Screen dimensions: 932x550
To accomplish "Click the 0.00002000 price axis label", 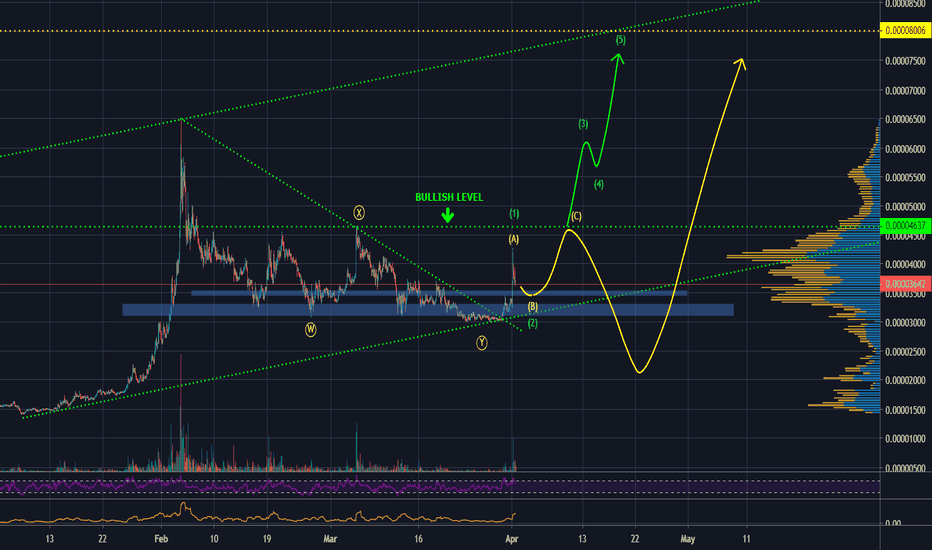I will click(905, 381).
